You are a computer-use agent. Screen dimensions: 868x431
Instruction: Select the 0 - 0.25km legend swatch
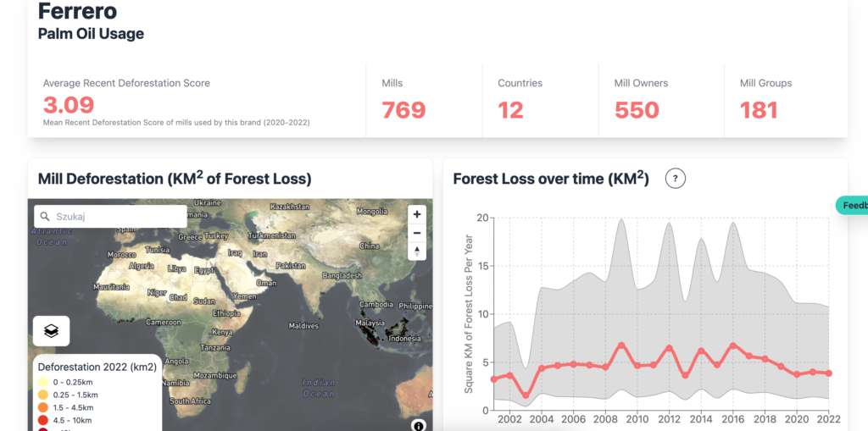coord(42,382)
